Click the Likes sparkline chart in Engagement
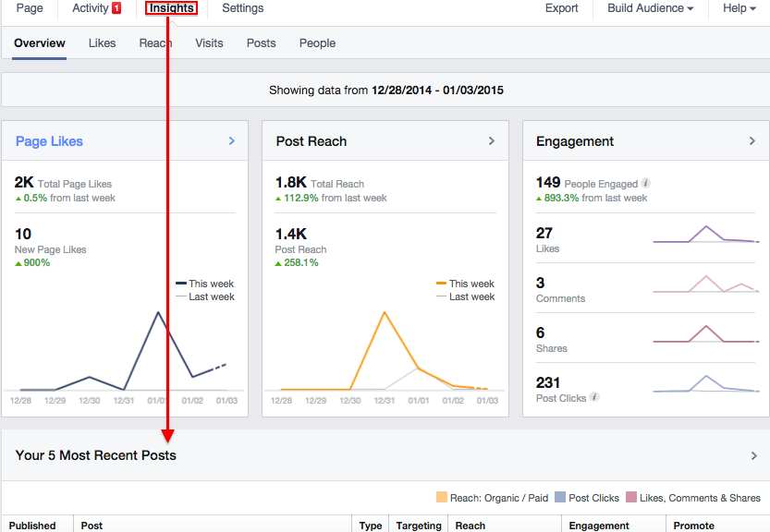This screenshot has height=532, width=770. pos(706,235)
